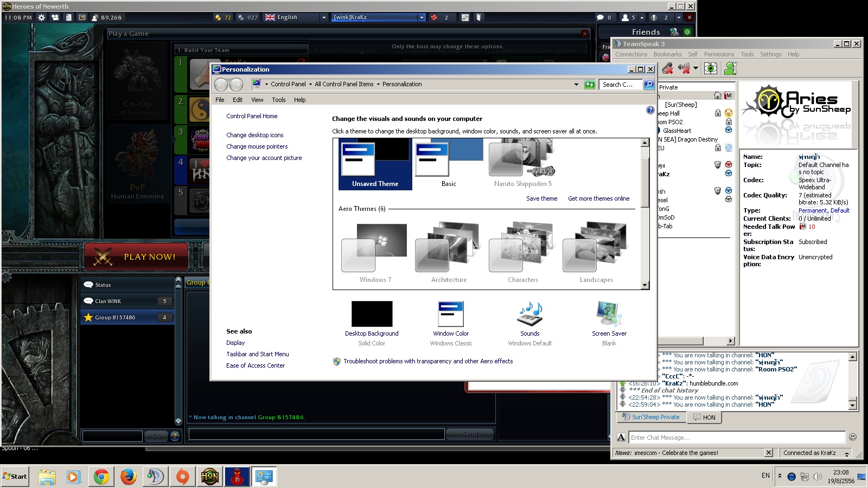The image size is (868, 488).
Task: Open Taskbar and Start Menu link
Action: [258, 354]
